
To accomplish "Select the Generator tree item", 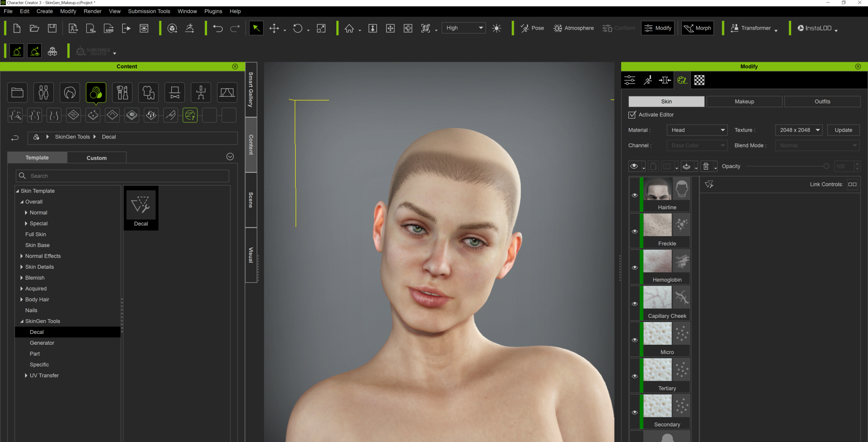I will coord(42,343).
